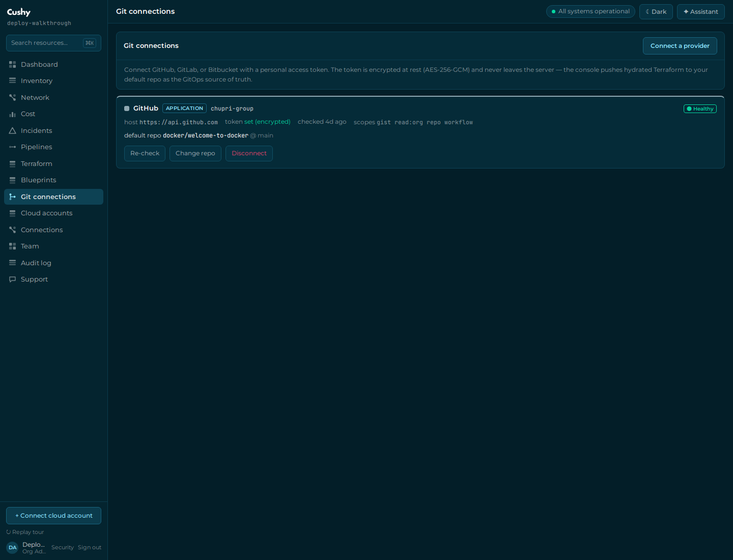The image size is (733, 560).
Task: Click the Audit log icon
Action: click(13, 263)
